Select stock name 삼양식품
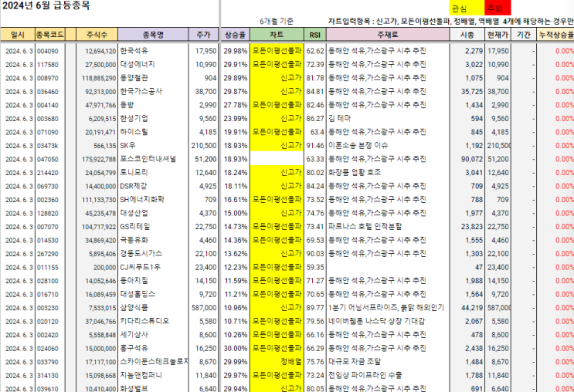This screenshot has height=392, width=574. coord(134,308)
